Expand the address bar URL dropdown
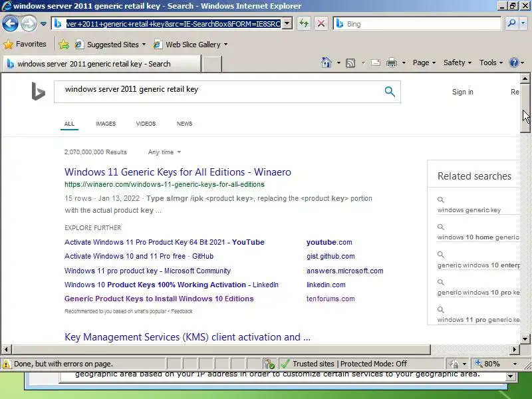This screenshot has height=399, width=532. pyautogui.click(x=287, y=23)
